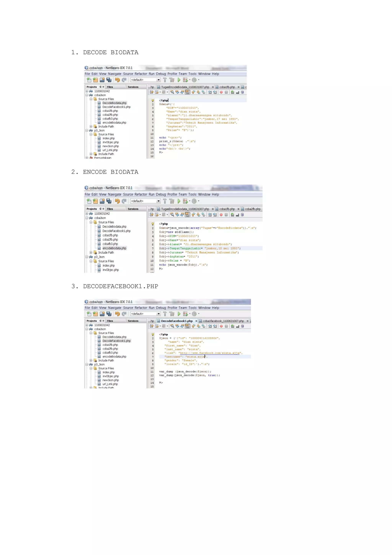Click code line 7 TempatTanggalLahir in Encode Biodata editor

pyautogui.click(x=200, y=249)
